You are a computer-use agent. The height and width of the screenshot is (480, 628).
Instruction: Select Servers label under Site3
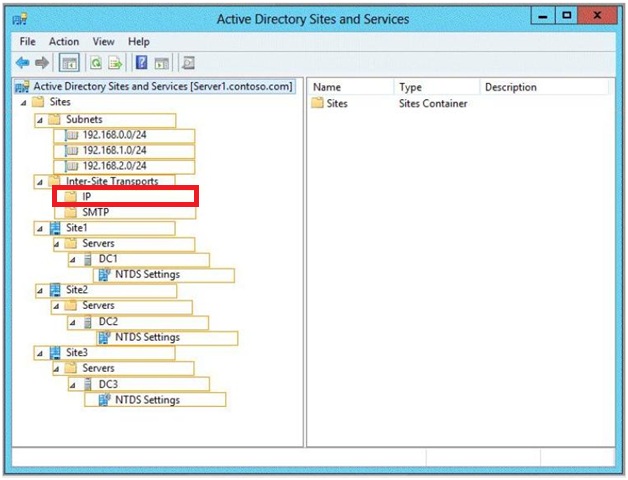(99, 368)
